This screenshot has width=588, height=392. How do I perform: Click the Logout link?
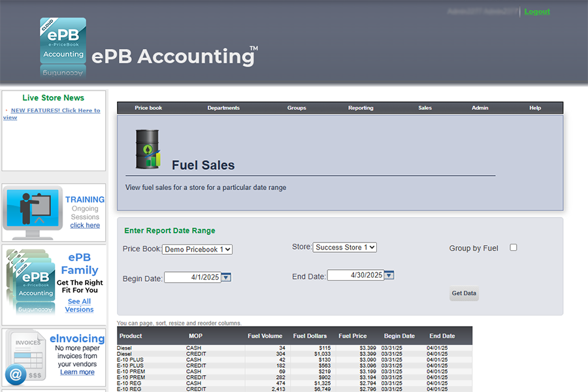click(537, 12)
